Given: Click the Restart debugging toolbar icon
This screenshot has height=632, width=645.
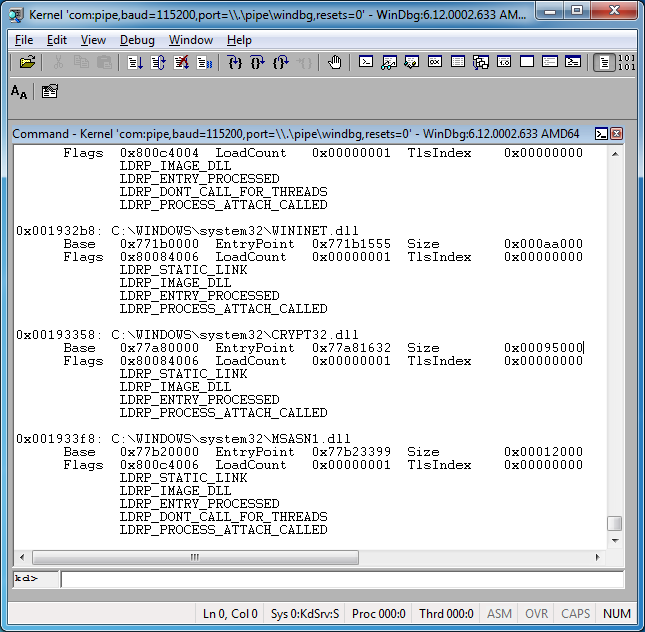Looking at the screenshot, I should (x=158, y=62).
